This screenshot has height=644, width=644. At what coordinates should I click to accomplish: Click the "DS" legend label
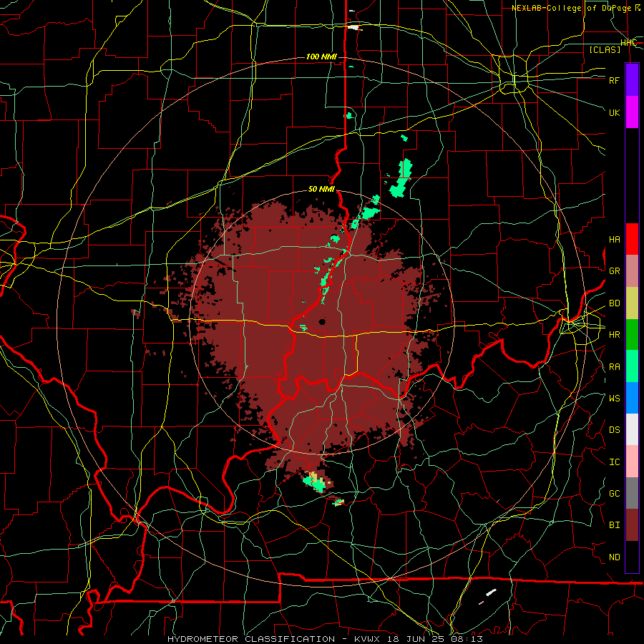click(x=614, y=430)
